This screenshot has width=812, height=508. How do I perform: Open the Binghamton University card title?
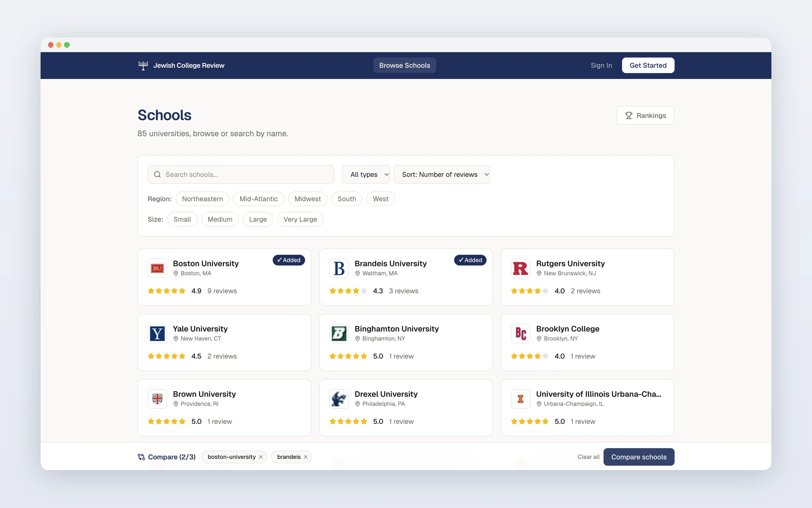[x=397, y=329]
